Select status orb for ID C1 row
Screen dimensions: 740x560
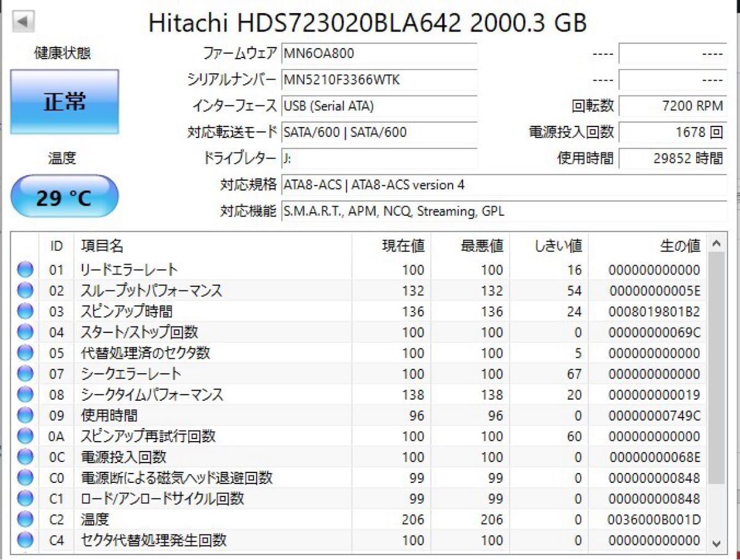pos(25,498)
